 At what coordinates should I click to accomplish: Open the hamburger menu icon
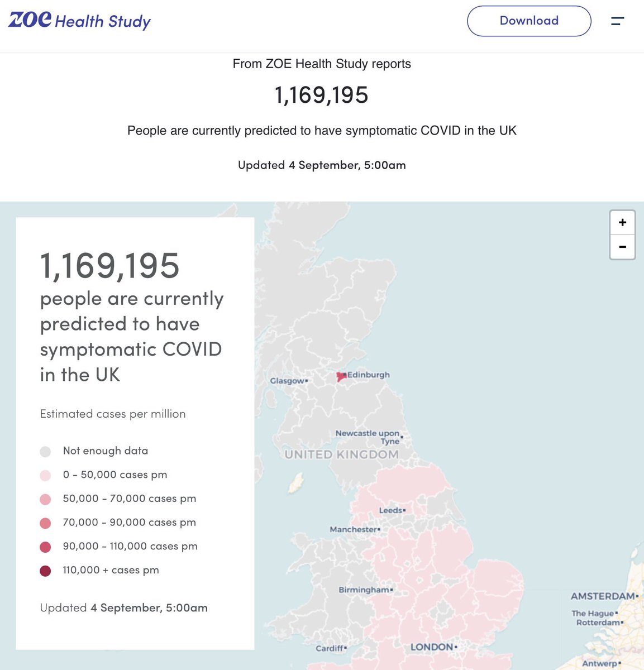[617, 21]
